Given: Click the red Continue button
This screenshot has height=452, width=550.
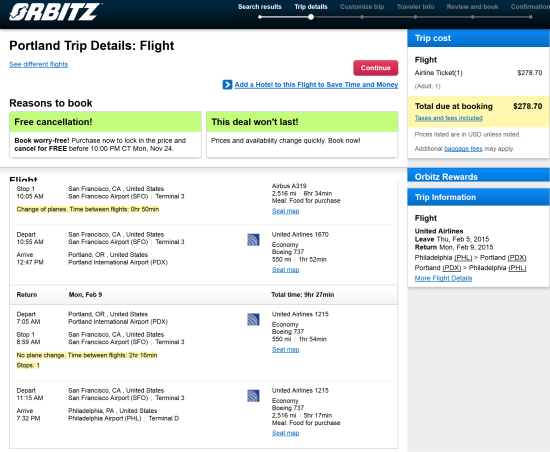Looking at the screenshot, I should (x=376, y=68).
